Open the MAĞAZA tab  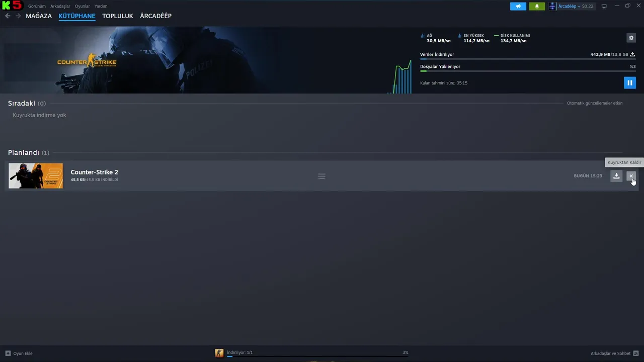tap(39, 16)
